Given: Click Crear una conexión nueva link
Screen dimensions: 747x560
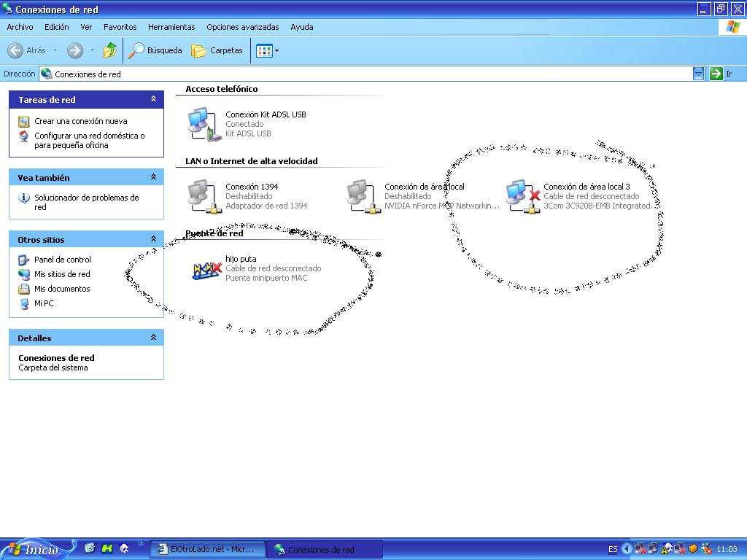Looking at the screenshot, I should [80, 121].
